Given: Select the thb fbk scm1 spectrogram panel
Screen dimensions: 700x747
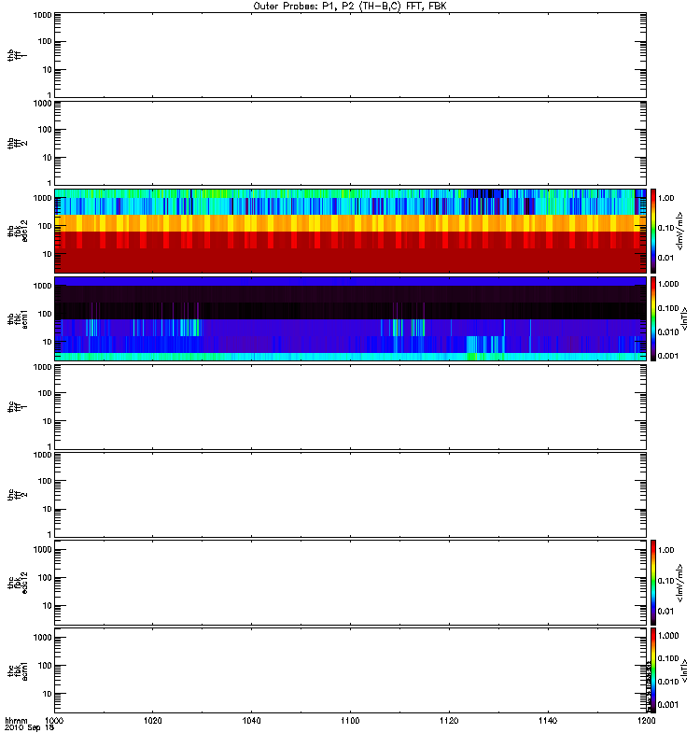Looking at the screenshot, I should [350, 318].
